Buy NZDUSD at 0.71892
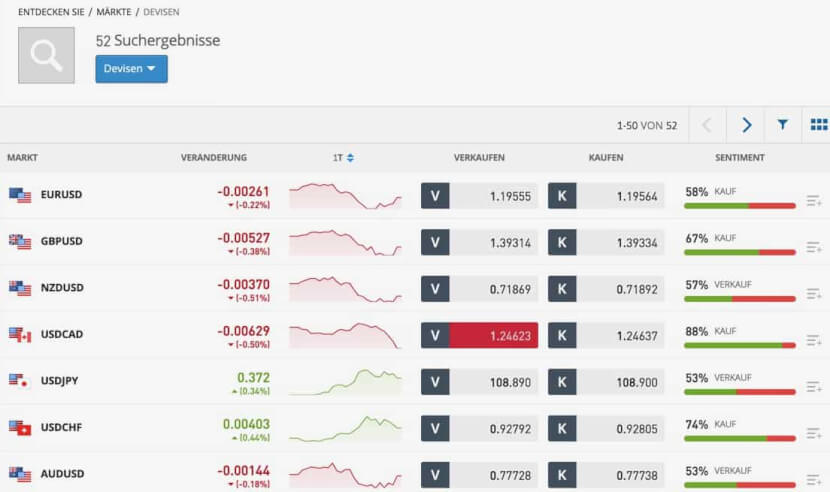Viewport: 830px width, 492px height. click(606, 289)
